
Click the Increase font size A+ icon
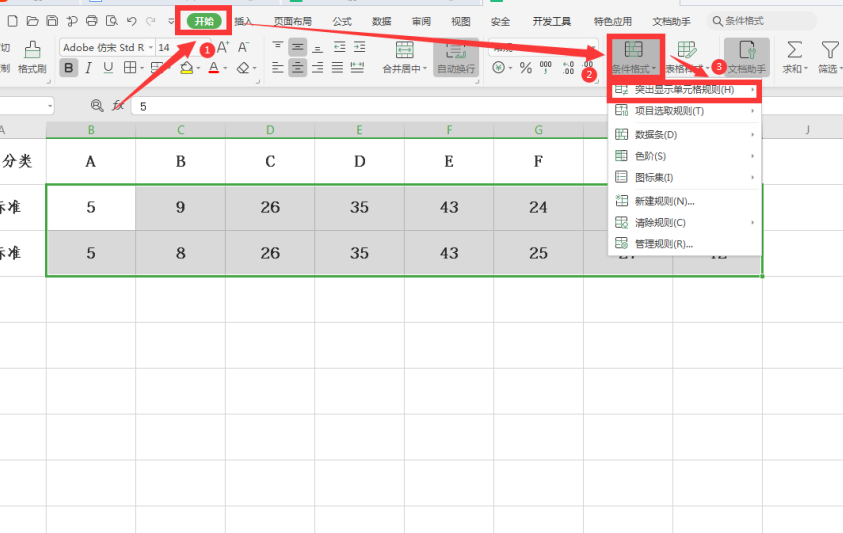coord(223,47)
